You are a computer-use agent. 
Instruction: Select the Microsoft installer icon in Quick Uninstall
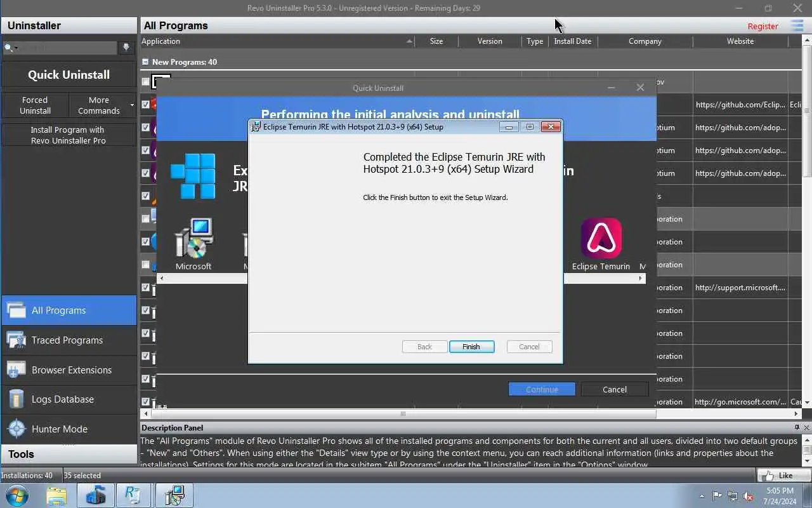193,237
